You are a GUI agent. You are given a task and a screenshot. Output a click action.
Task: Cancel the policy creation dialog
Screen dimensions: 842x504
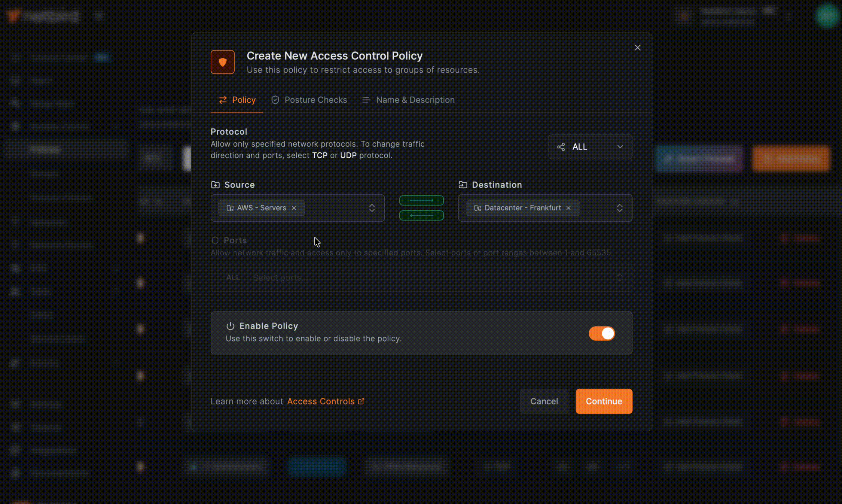pos(544,401)
